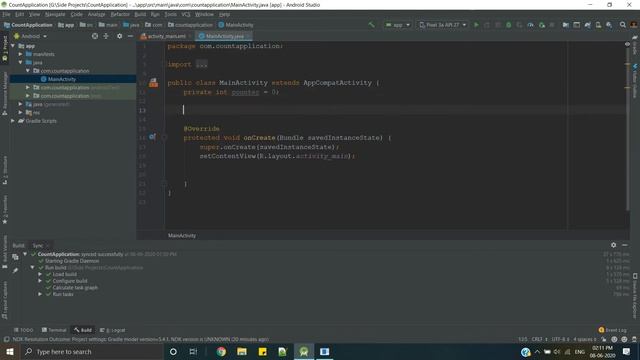Click the pin icon in Build panel
The width and height of the screenshot is (640, 360).
[15, 270]
